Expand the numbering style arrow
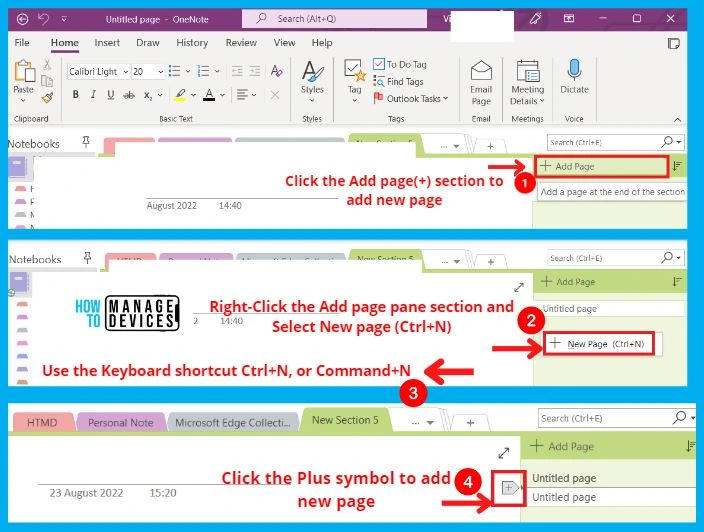 (x=217, y=71)
